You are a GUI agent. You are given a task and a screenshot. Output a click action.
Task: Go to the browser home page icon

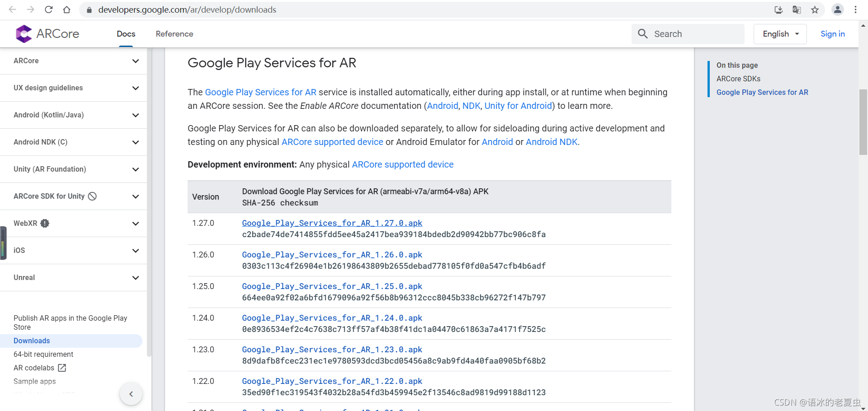[66, 9]
